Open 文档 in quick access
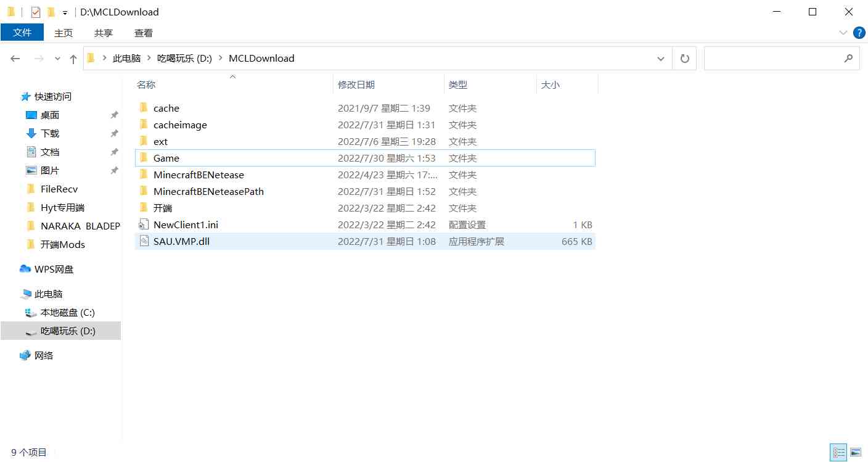This screenshot has width=868, height=462. point(50,152)
